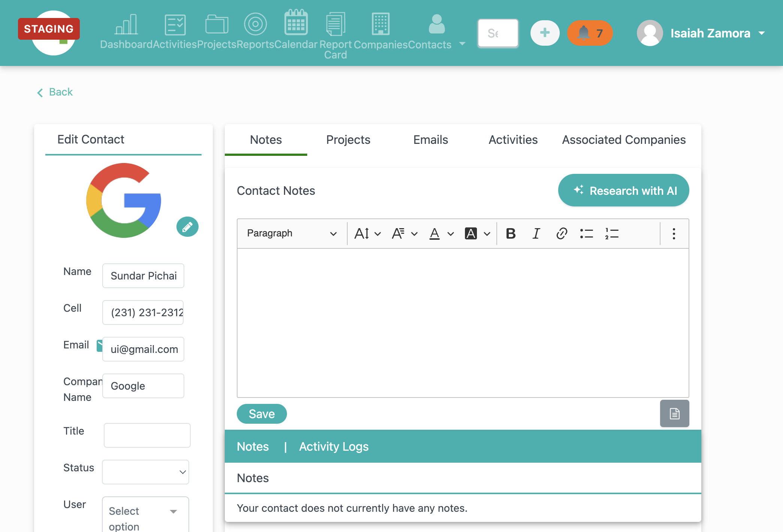Insert a bulleted list

coord(587,233)
